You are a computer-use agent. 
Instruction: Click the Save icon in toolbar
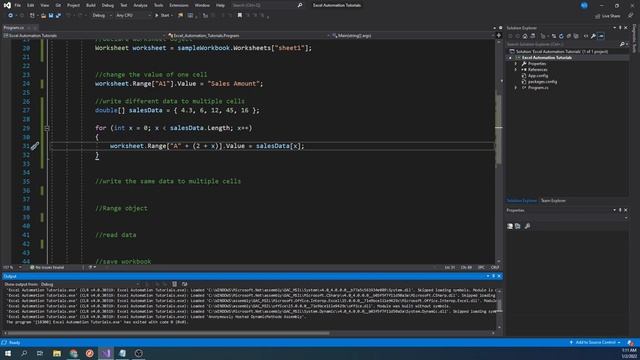pos(51,16)
